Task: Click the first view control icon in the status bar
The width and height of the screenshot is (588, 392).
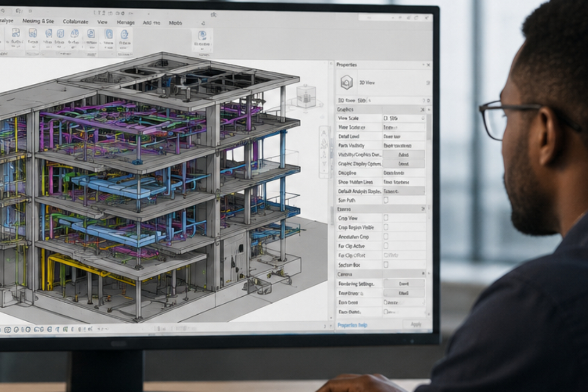Action: (x=8, y=330)
